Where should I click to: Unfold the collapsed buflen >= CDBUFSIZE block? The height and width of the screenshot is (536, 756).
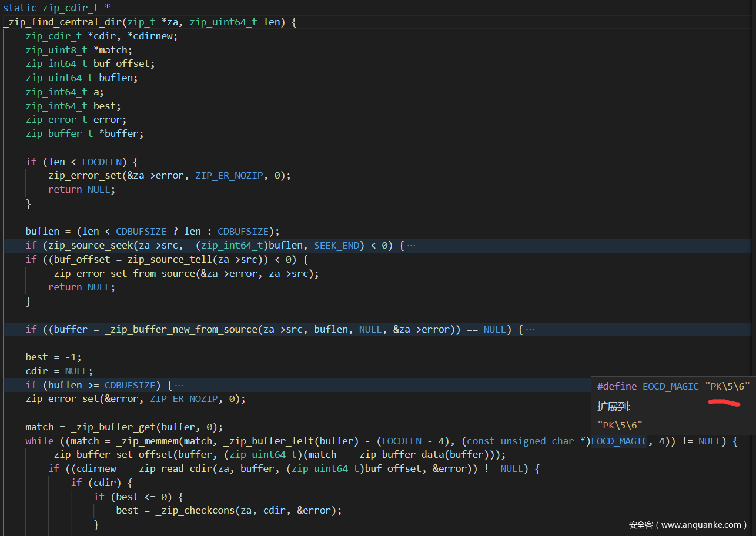coord(179,386)
